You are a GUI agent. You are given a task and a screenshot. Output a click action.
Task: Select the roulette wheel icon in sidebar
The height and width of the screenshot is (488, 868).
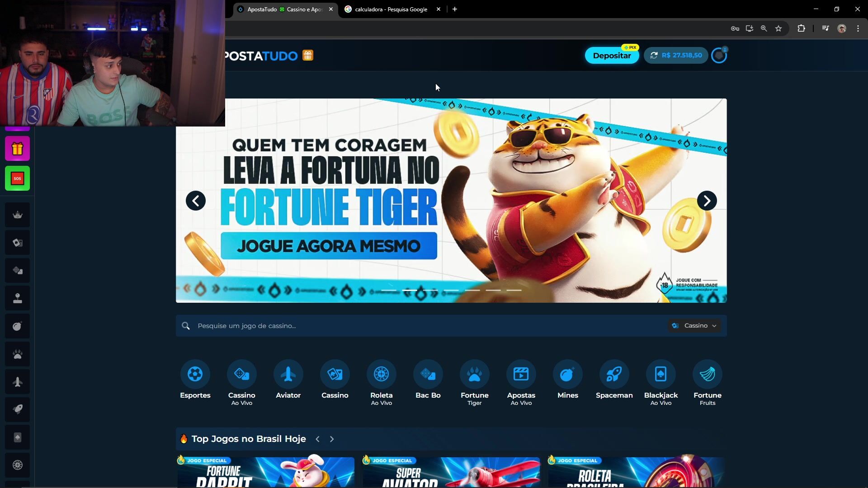coord(18,465)
